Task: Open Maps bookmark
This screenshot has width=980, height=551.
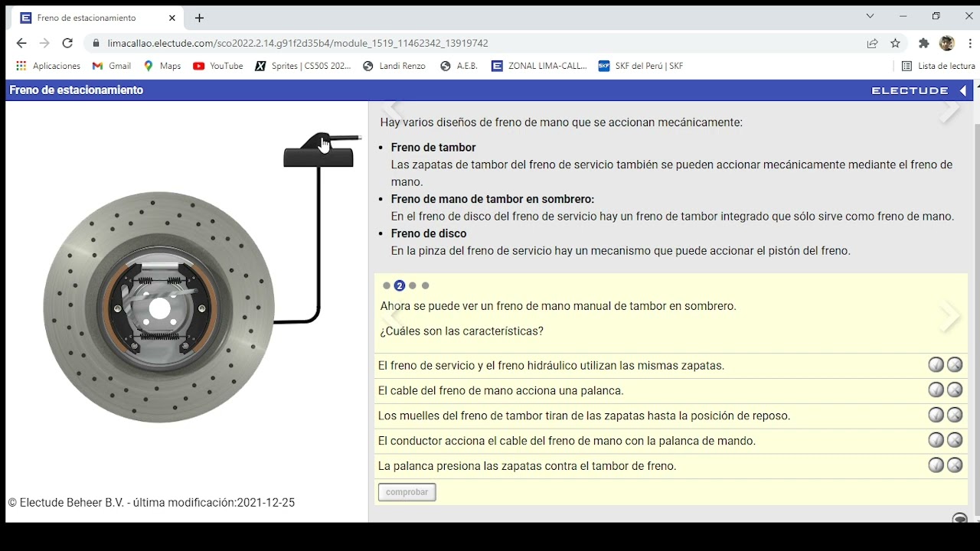Action: (162, 66)
